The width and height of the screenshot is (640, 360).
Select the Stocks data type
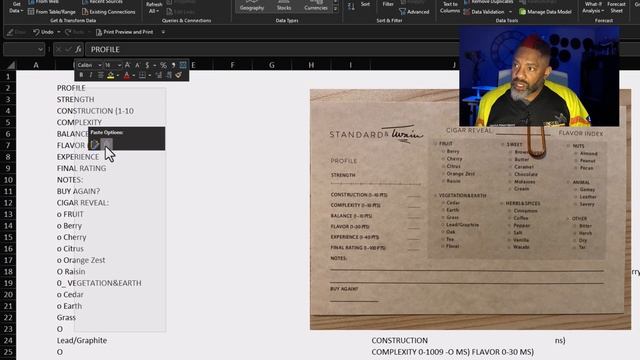click(x=284, y=6)
